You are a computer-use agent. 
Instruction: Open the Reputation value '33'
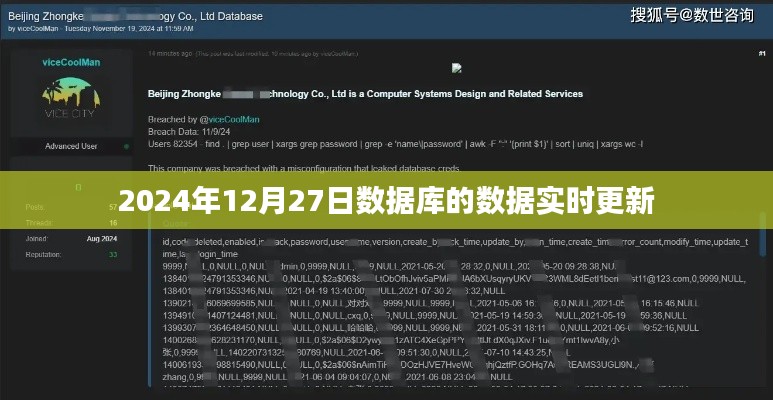pos(113,255)
